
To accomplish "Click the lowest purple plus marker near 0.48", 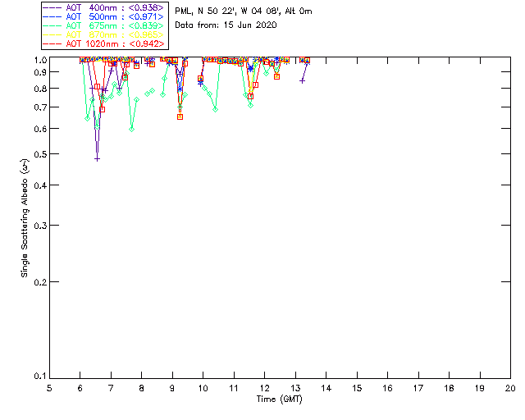I will tap(97, 158).
